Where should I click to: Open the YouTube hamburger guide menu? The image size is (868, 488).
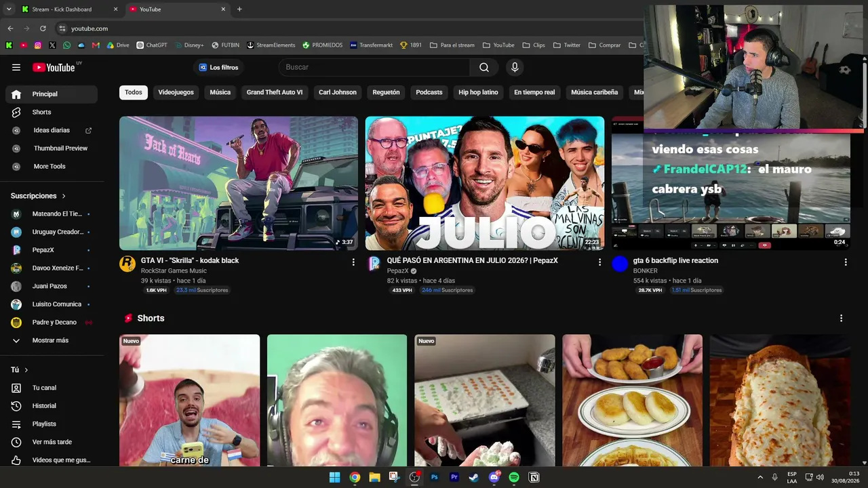click(x=16, y=67)
